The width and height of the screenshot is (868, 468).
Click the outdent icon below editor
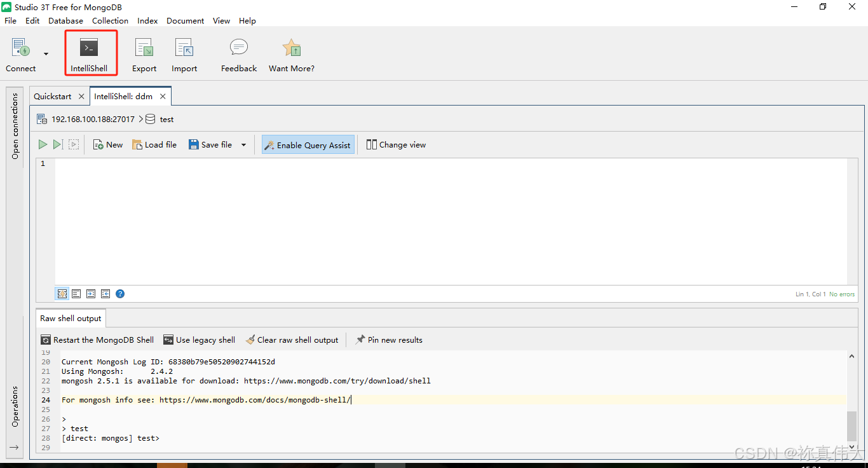(x=105, y=294)
